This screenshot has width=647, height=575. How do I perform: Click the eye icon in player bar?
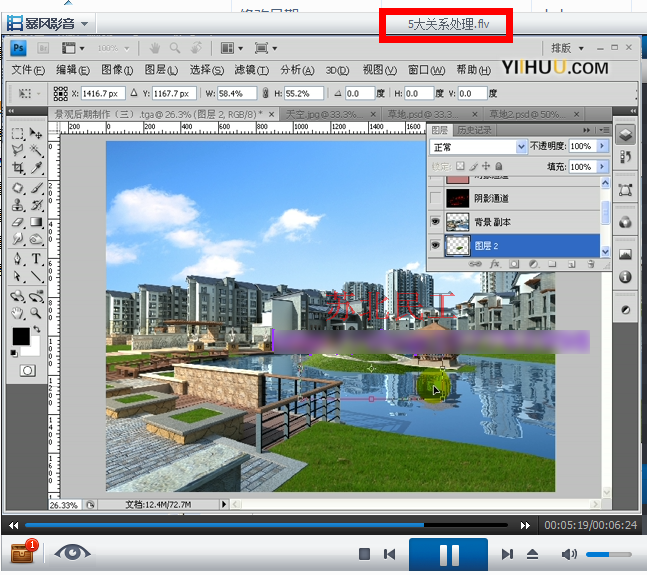click(72, 553)
